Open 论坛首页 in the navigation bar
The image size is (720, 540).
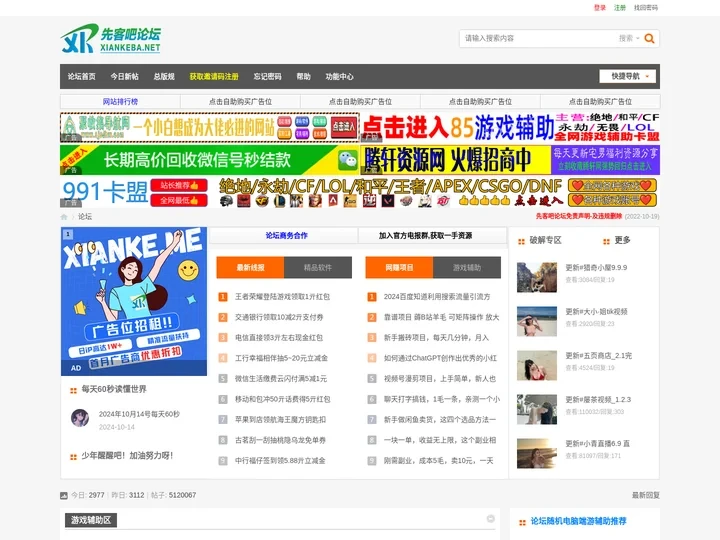coord(82,77)
